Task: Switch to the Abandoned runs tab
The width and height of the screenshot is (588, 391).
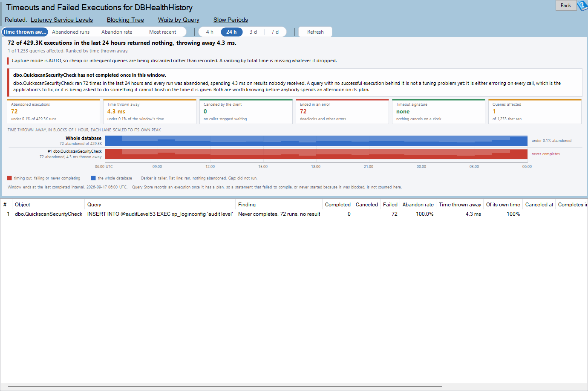Action: coord(71,32)
